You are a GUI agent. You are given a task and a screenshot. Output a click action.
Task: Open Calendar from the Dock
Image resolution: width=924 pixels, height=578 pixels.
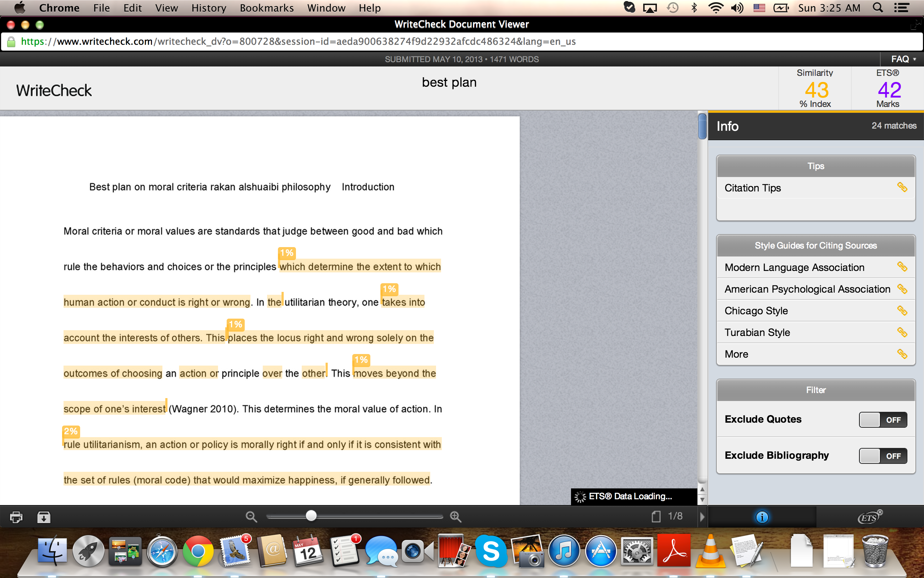[x=308, y=551]
